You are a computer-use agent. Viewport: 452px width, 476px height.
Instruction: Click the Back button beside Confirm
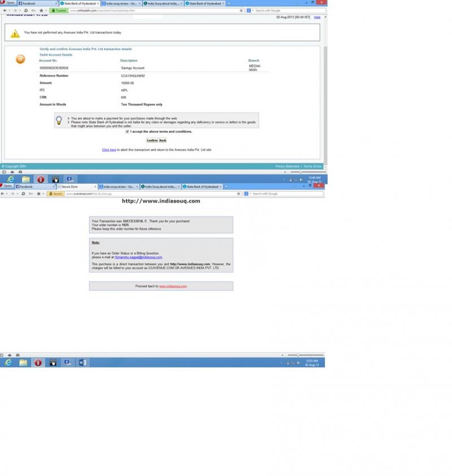click(x=163, y=141)
